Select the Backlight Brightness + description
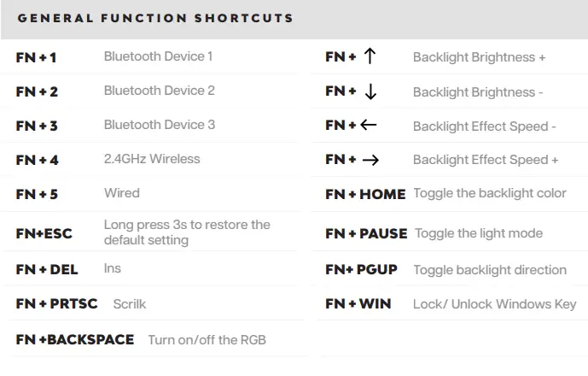588x376 pixels. click(479, 57)
